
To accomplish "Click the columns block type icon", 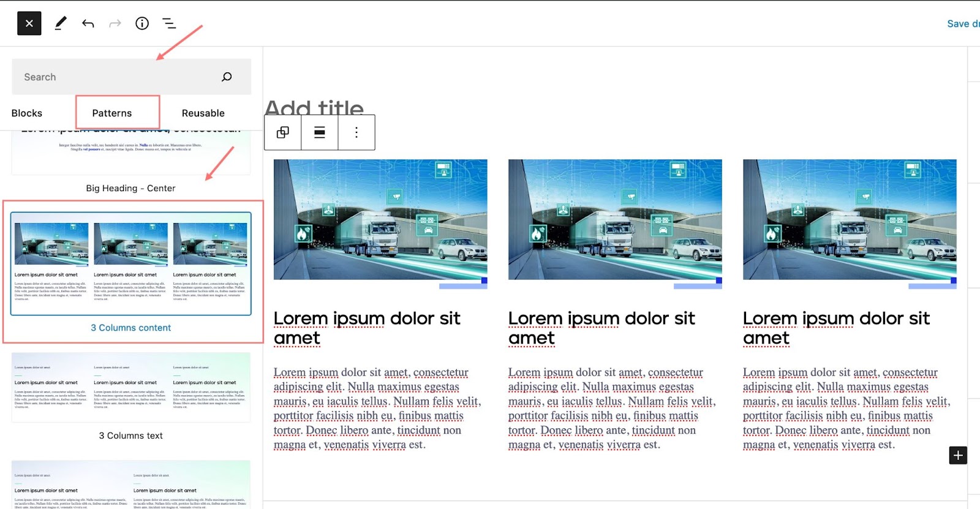I will (283, 132).
